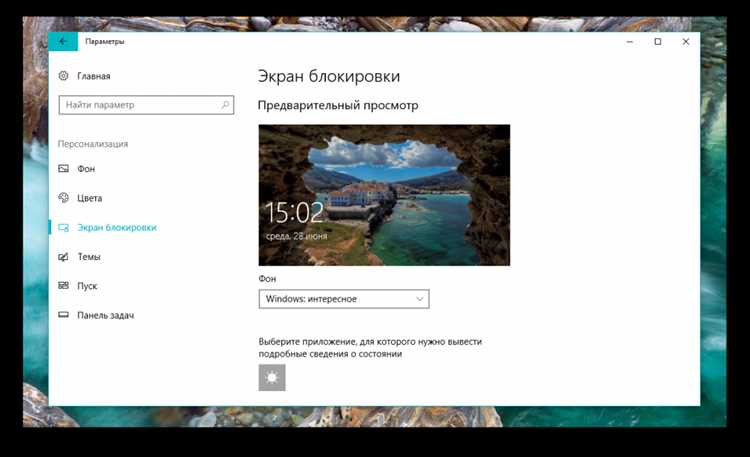Image resolution: width=750 pixels, height=457 pixels.
Task: Minimize the Параметры window
Action: pyautogui.click(x=630, y=42)
